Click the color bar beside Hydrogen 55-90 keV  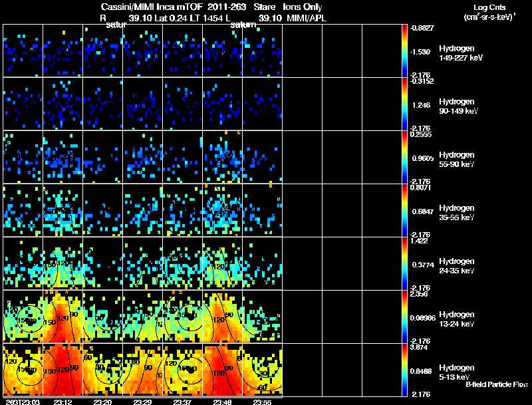coord(404,157)
